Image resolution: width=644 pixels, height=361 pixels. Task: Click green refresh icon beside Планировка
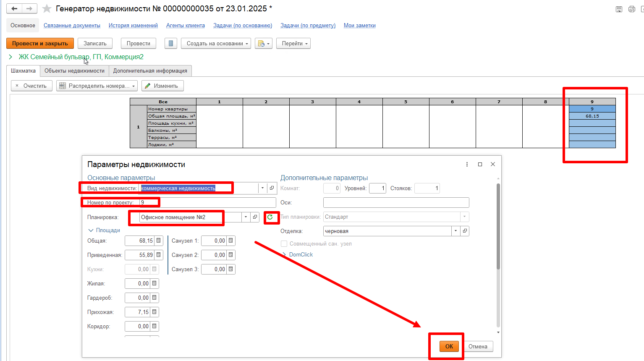tap(270, 217)
